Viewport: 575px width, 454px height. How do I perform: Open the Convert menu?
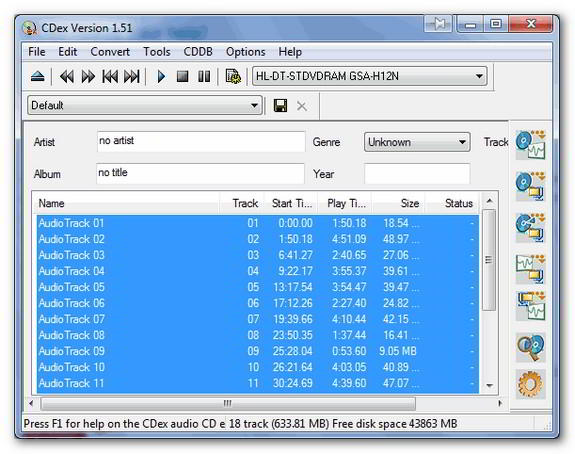110,52
